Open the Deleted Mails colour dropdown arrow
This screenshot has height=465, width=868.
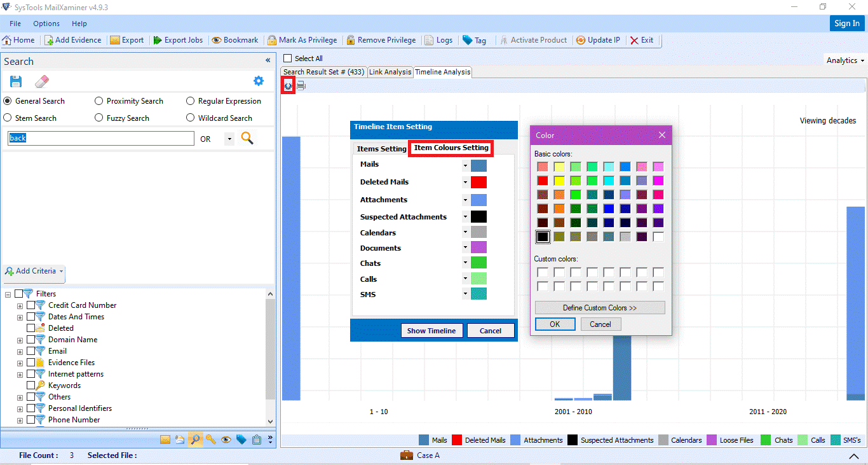point(465,183)
